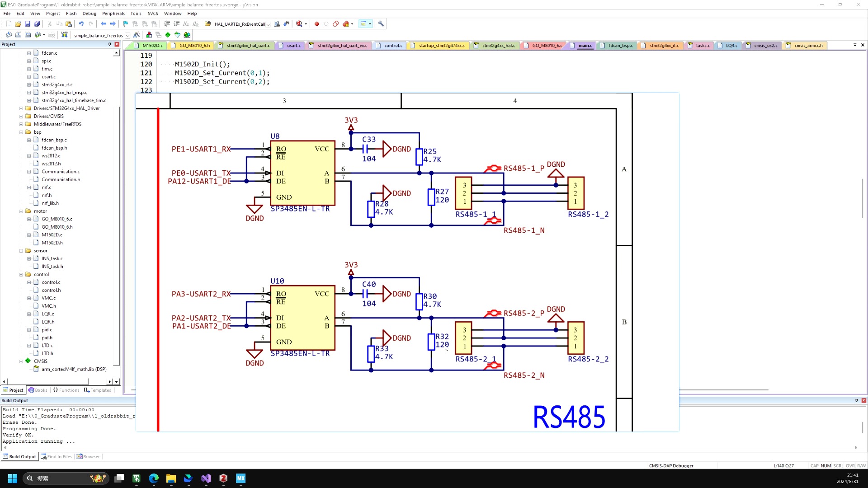Open the simple_balance_freertos target dropdown
This screenshot has height=488, width=868.
click(127, 35)
